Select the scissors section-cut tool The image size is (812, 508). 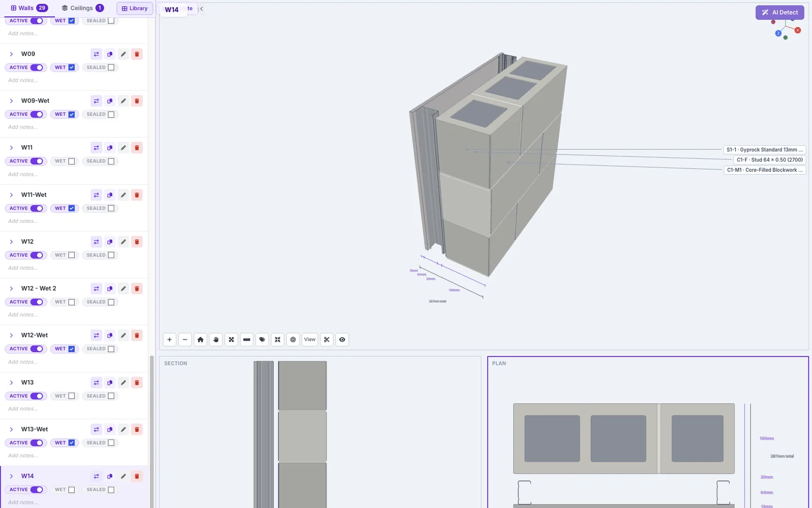pyautogui.click(x=327, y=339)
